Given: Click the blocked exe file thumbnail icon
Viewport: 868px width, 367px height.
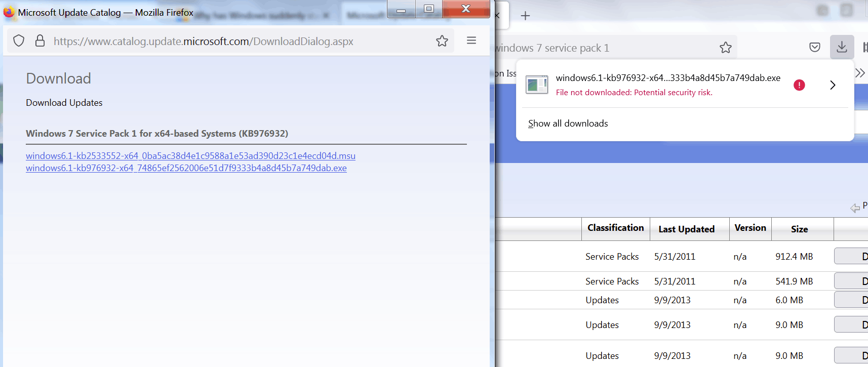Looking at the screenshot, I should (x=537, y=85).
